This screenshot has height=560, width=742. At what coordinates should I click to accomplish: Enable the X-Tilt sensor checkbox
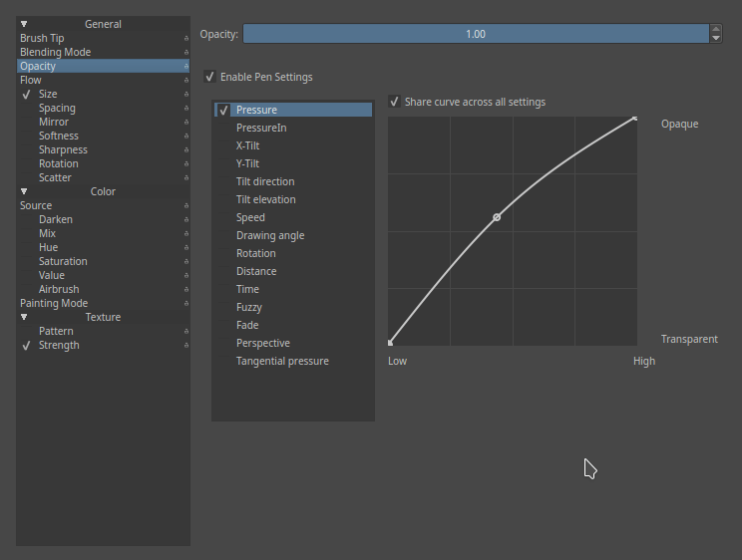coord(223,145)
